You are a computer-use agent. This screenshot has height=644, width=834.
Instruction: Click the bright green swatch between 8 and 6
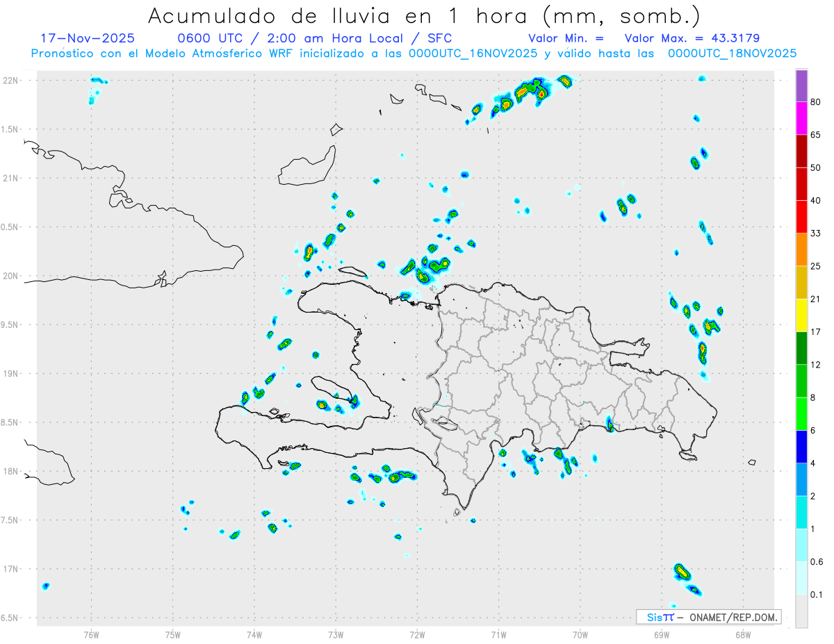coord(801,413)
